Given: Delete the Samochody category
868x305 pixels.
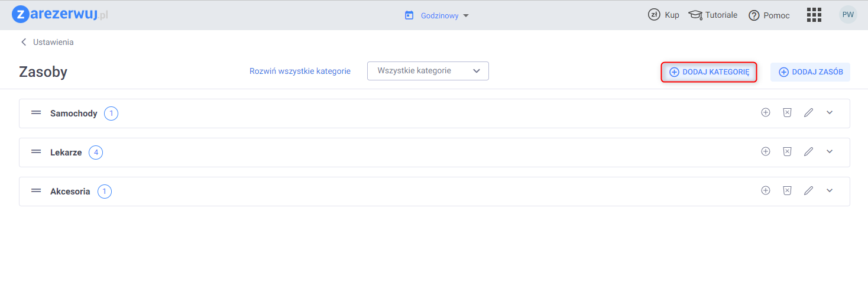Looking at the screenshot, I should [x=787, y=112].
